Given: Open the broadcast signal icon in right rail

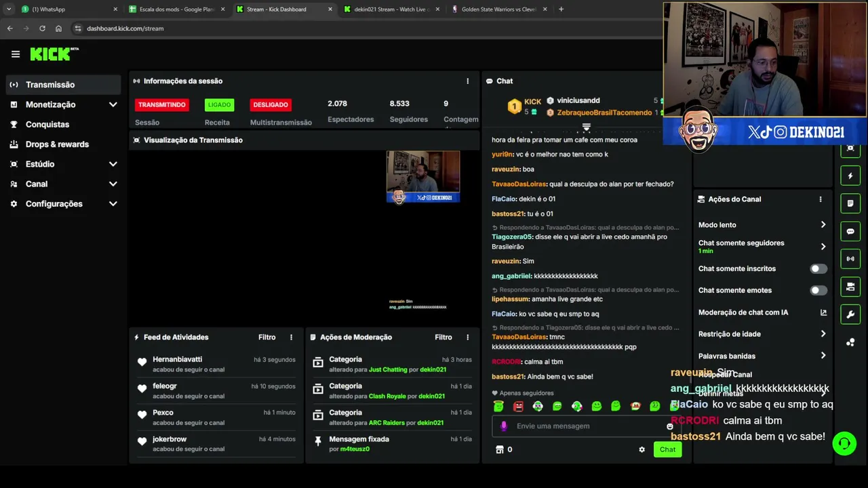Looking at the screenshot, I should pyautogui.click(x=850, y=258).
